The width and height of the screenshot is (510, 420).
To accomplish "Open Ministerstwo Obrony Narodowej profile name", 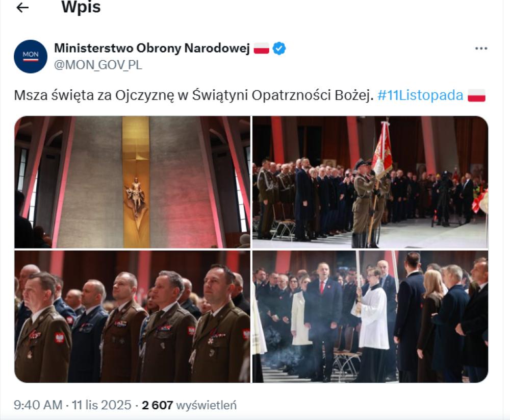I will coord(152,48).
